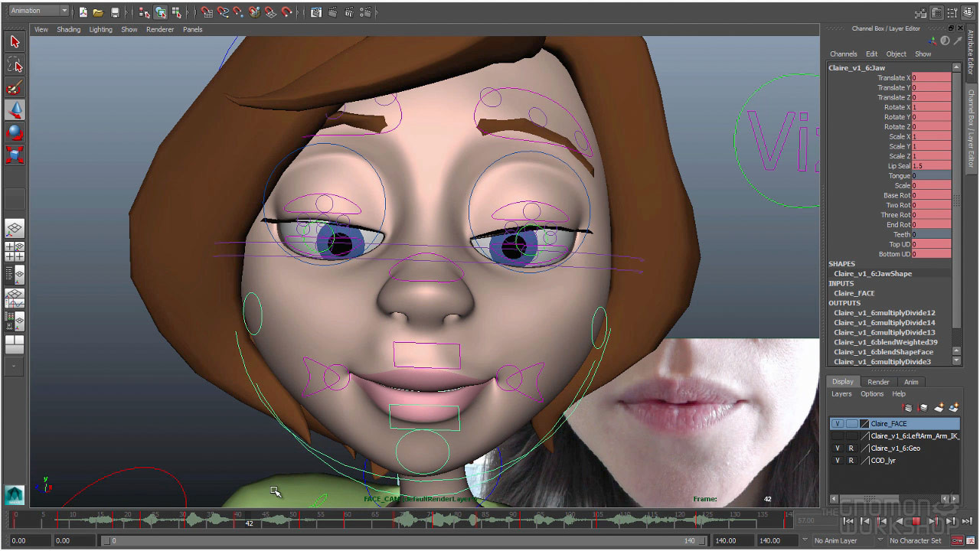980x551 pixels.
Task: Enable Snap to Grids magnet icon
Action: coord(207,12)
